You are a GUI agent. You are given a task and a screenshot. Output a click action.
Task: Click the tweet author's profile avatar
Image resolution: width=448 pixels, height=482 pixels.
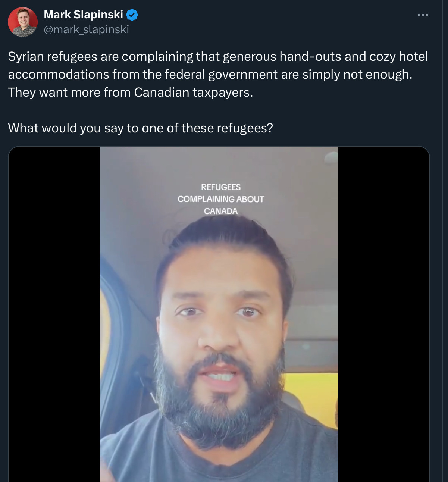(23, 22)
